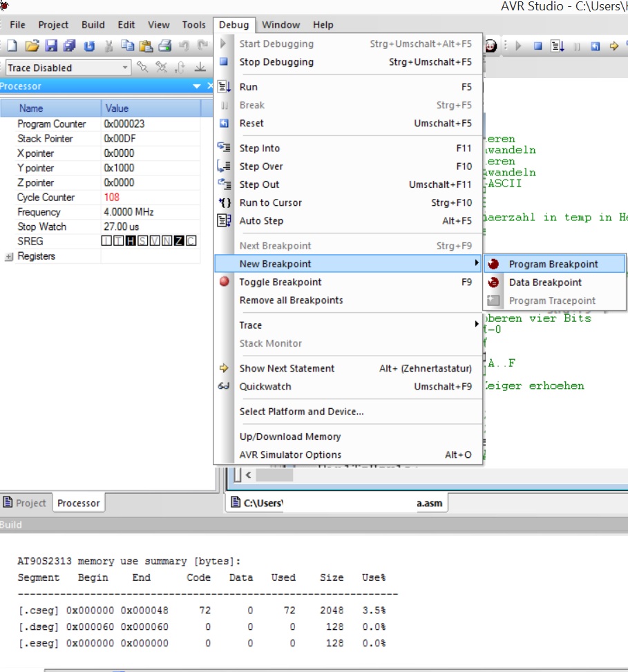Select Stop Debugging menu entry
Image resolution: width=628 pixels, height=672 pixels.
pyautogui.click(x=348, y=61)
